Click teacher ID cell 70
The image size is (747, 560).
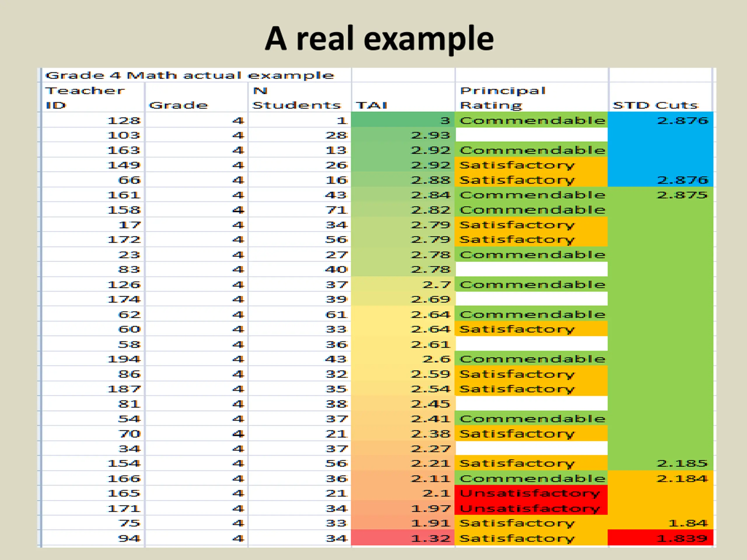point(93,433)
